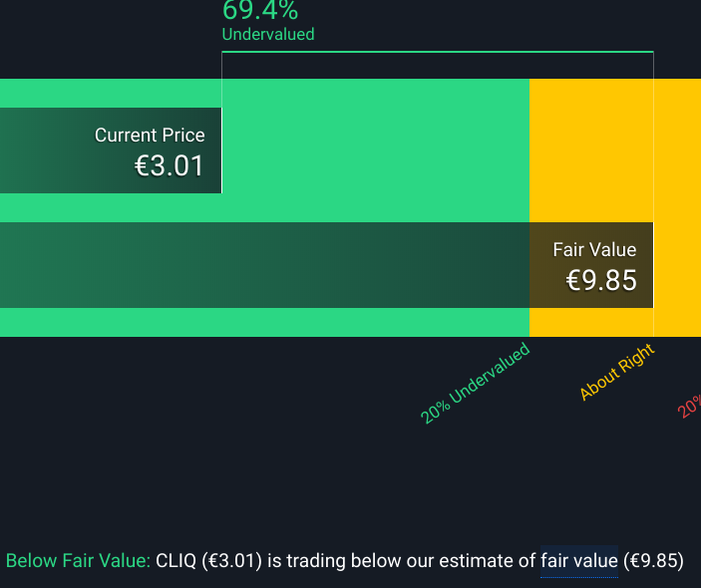701x588 pixels.
Task: Select the 69.4% percentage figure
Action: [260, 11]
